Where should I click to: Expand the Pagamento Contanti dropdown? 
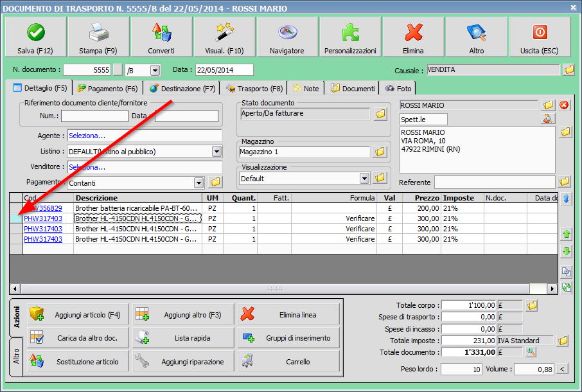pos(199,183)
